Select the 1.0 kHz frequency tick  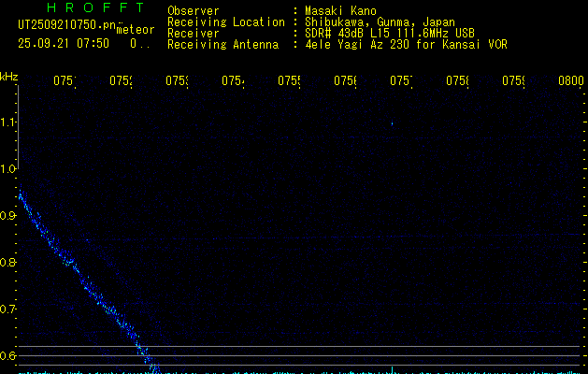pos(8,169)
